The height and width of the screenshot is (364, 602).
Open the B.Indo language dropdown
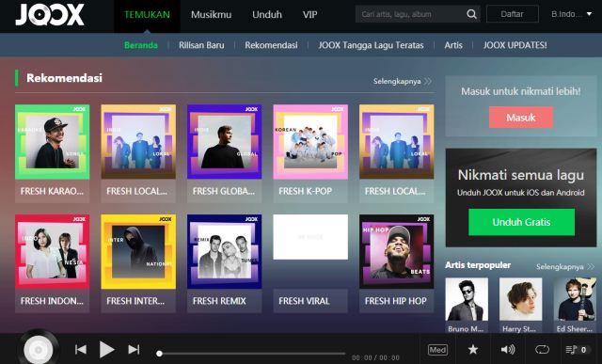coord(572,14)
